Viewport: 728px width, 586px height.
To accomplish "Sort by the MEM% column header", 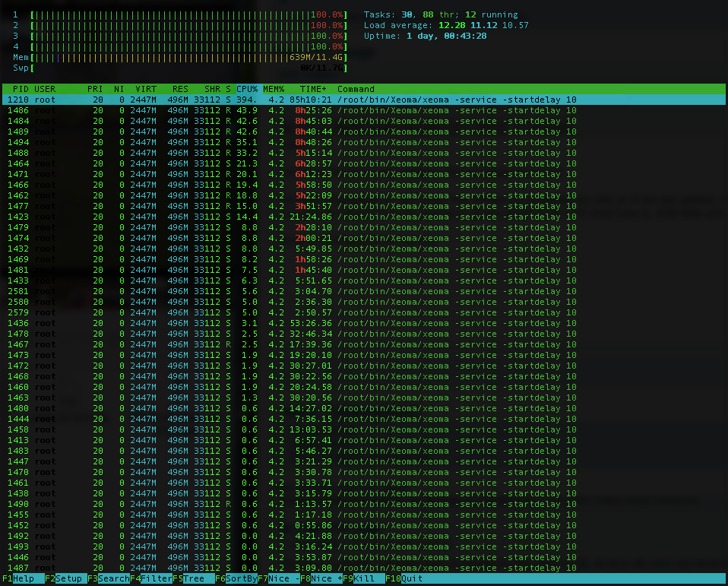I will tap(274, 89).
